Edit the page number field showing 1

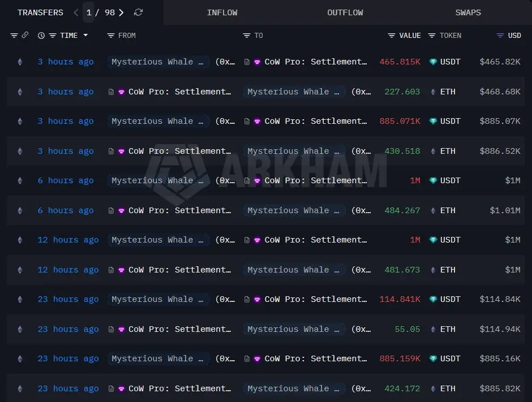click(88, 12)
